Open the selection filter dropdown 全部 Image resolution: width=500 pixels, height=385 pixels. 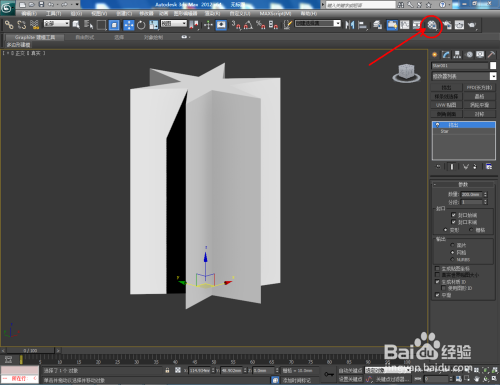coord(57,23)
